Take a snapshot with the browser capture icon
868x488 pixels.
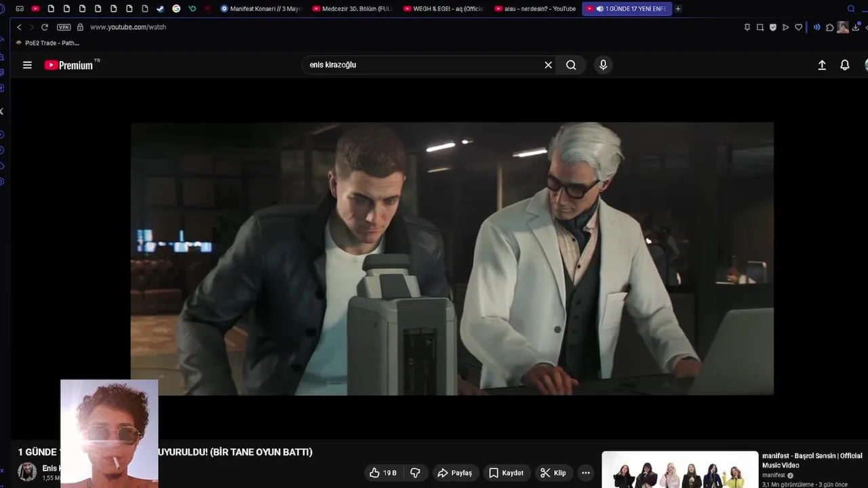pos(760,27)
